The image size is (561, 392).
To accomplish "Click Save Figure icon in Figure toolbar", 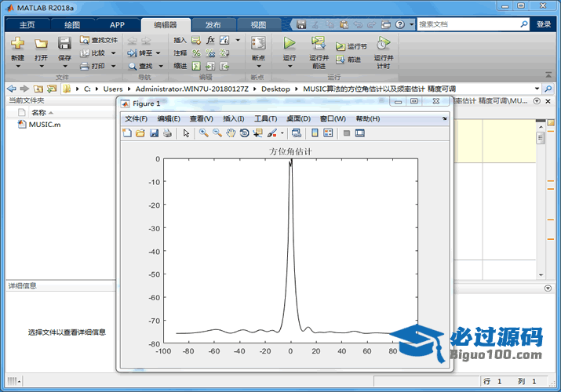I will (x=154, y=133).
